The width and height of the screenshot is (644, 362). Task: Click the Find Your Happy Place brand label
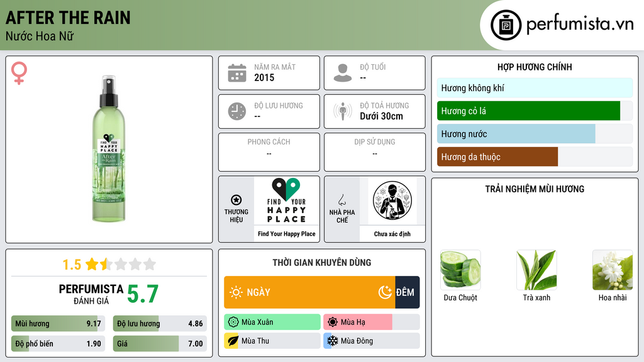[x=287, y=234]
